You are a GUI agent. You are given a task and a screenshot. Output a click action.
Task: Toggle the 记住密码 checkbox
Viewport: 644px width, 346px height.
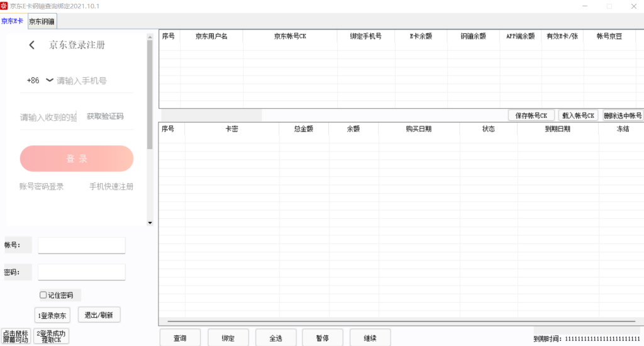click(43, 295)
